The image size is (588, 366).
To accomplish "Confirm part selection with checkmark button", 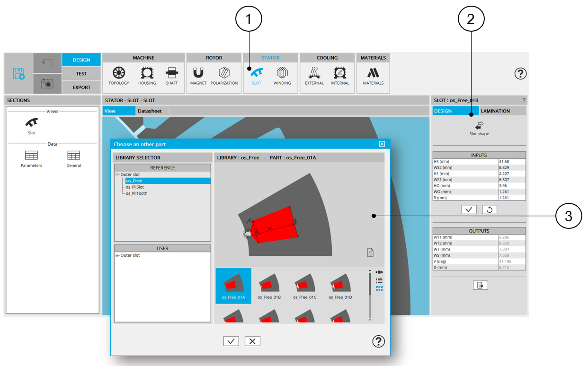I will pyautogui.click(x=231, y=341).
